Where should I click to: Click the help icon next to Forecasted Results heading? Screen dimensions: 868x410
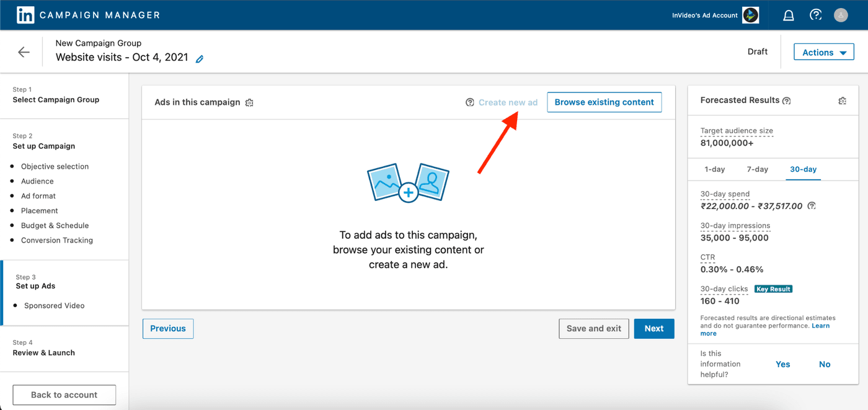[x=786, y=100]
